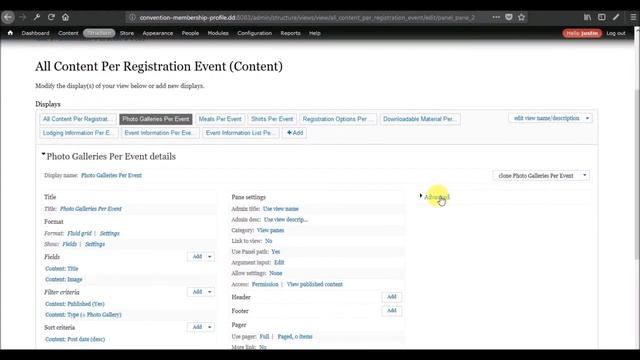Open Store in admin menu
The height and width of the screenshot is (360, 640).
click(x=127, y=33)
